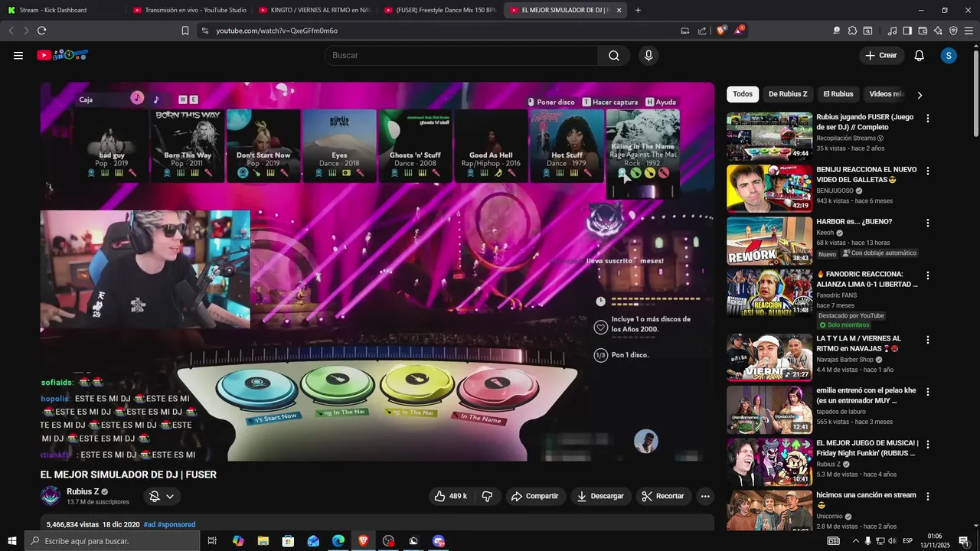Open the browser main menu

[969, 31]
